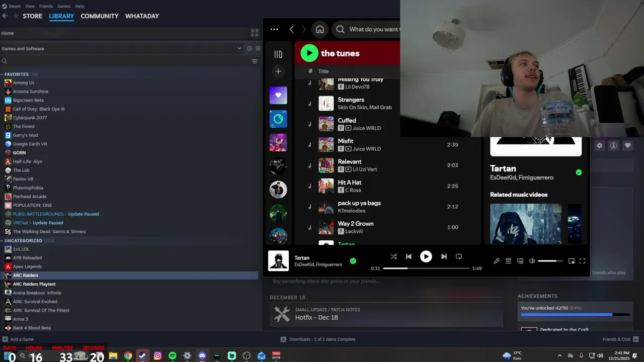Adjust the Spotify volume slider

point(550,261)
